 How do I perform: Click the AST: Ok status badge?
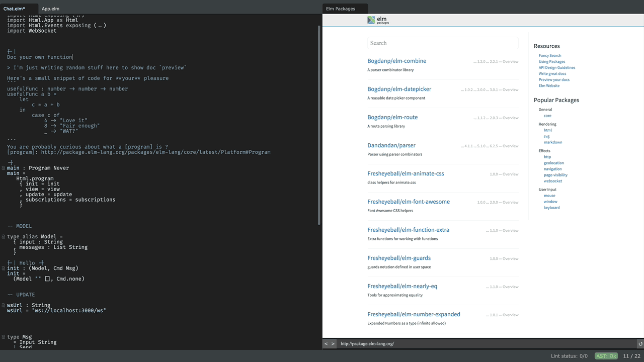coord(606,356)
